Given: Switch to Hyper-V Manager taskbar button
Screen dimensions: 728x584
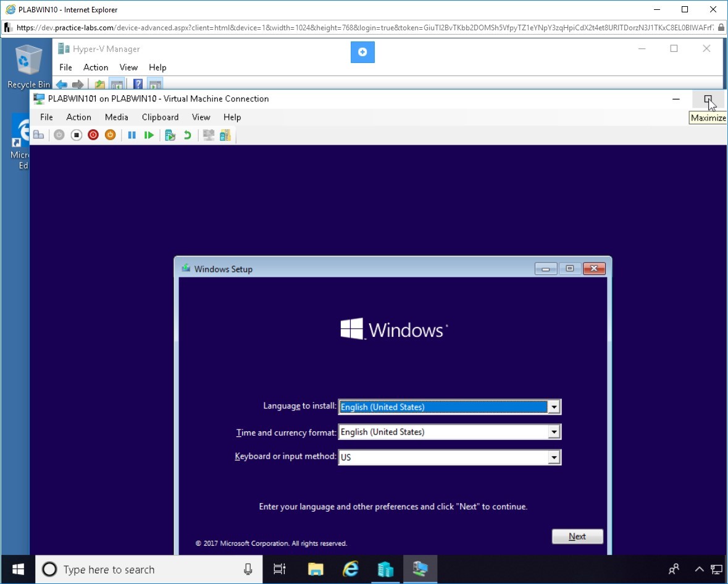Looking at the screenshot, I should (x=385, y=569).
